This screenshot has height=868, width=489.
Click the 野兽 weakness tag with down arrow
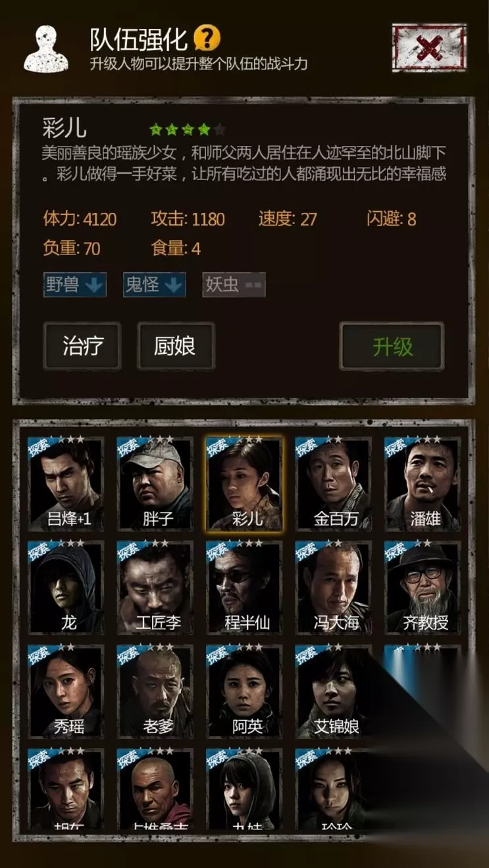coord(75,285)
